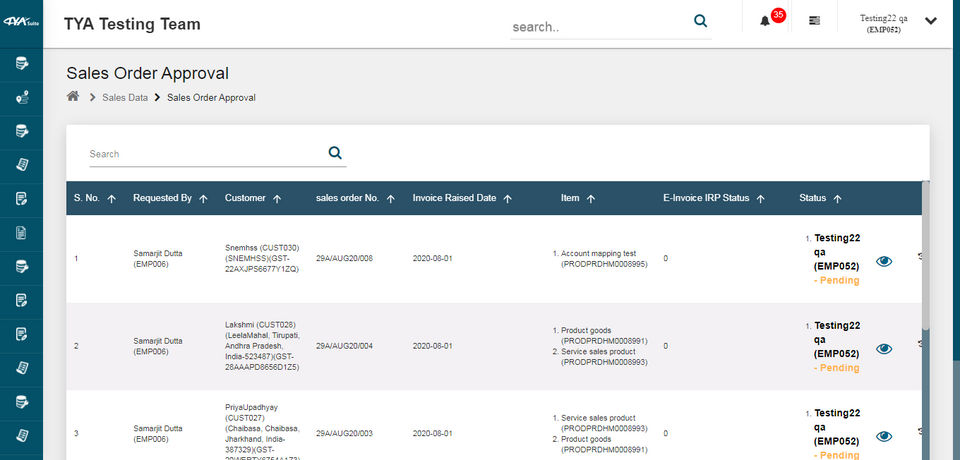Click the Testing22 qa (EMP052) profile name

coord(883,23)
